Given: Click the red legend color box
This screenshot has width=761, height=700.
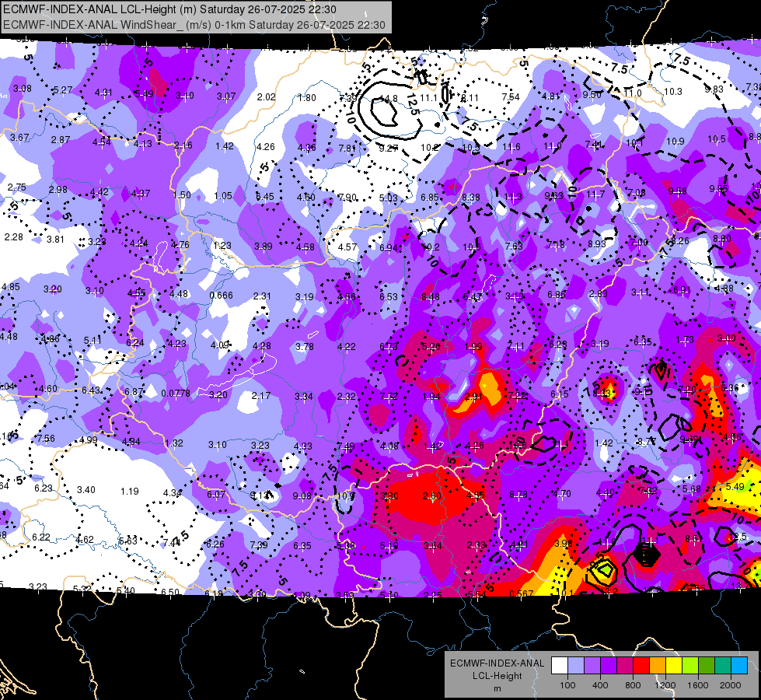Looking at the screenshot, I should pos(641,665).
